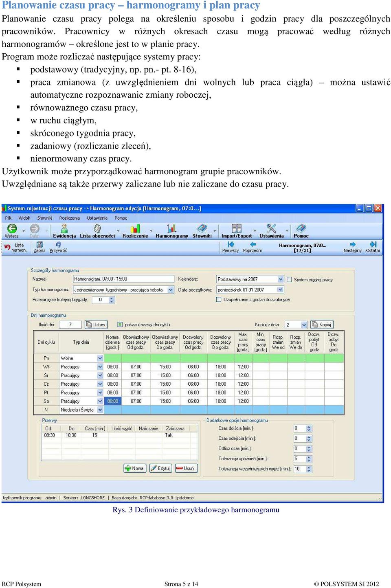Select the 09:30 break start cell
This screenshot has height=588, width=391.
[50, 435]
